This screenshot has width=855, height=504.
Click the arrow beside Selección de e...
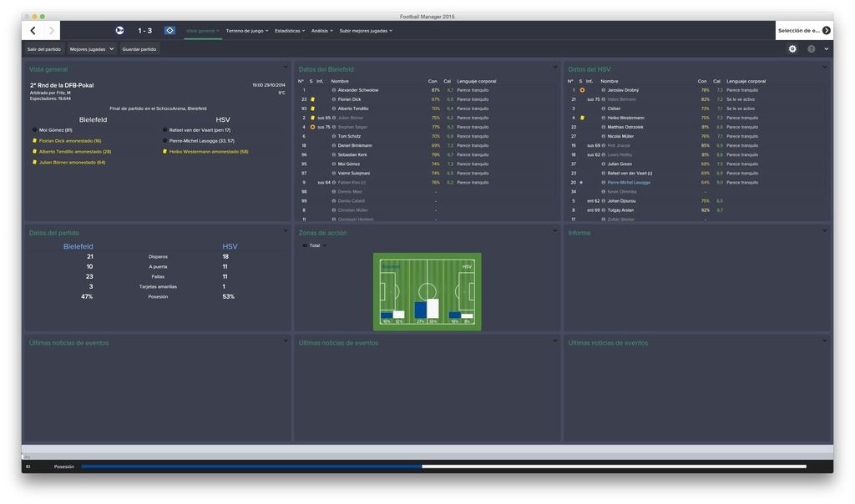tap(827, 31)
